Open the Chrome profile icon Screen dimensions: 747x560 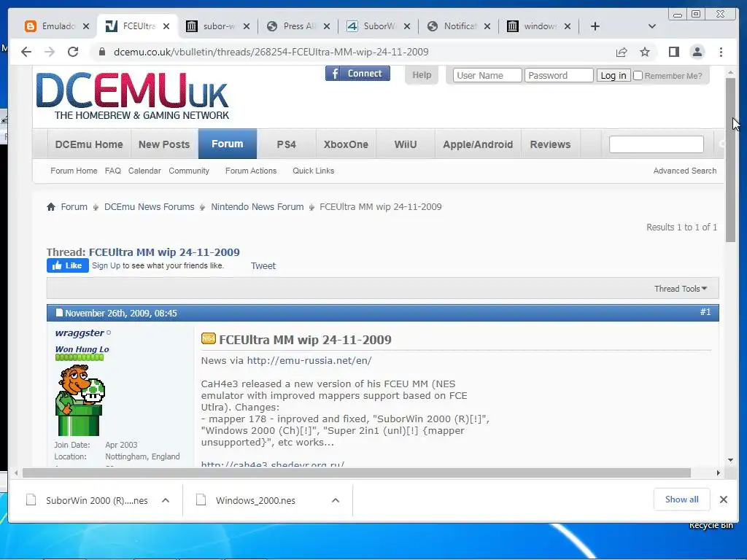(x=697, y=52)
